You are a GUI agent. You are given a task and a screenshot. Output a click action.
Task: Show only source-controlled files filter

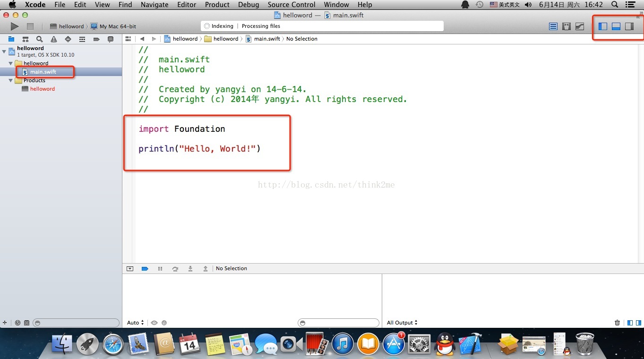(x=26, y=323)
